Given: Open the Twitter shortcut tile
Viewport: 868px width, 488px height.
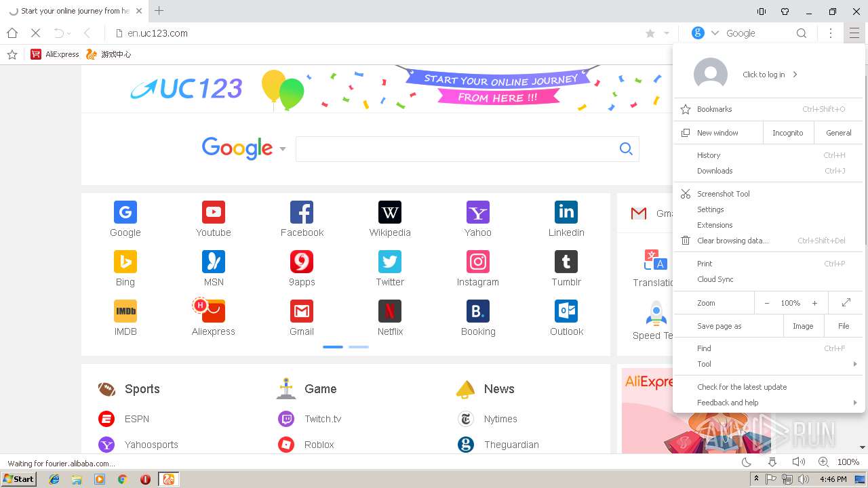Looking at the screenshot, I should [390, 268].
